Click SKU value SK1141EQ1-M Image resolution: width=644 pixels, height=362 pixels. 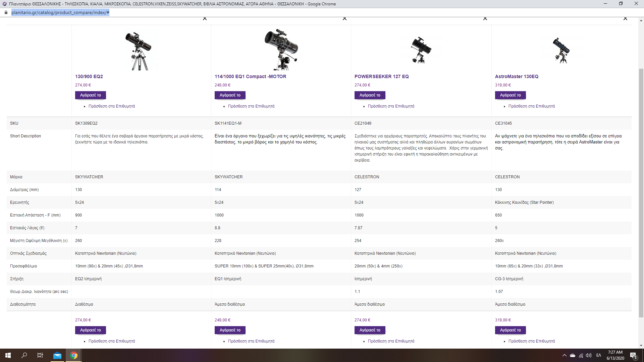pyautogui.click(x=228, y=123)
